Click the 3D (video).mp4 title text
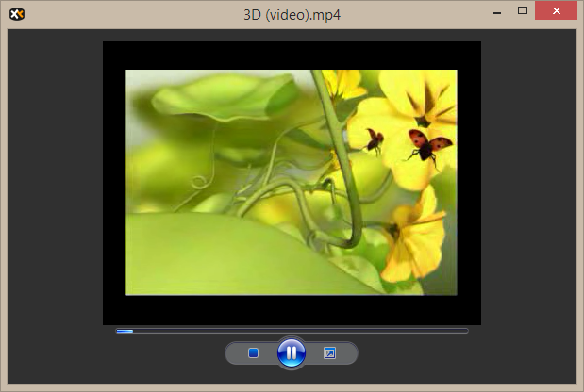The image size is (584, 392). pyautogui.click(x=292, y=13)
